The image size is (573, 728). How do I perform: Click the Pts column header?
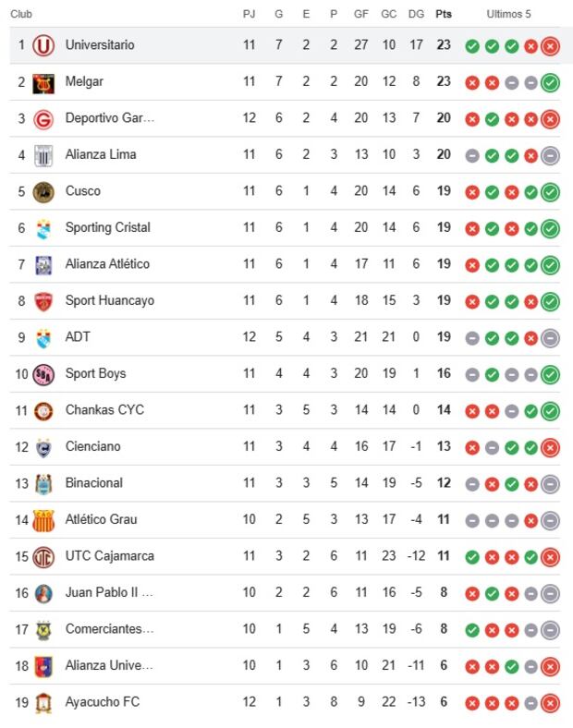(x=444, y=15)
